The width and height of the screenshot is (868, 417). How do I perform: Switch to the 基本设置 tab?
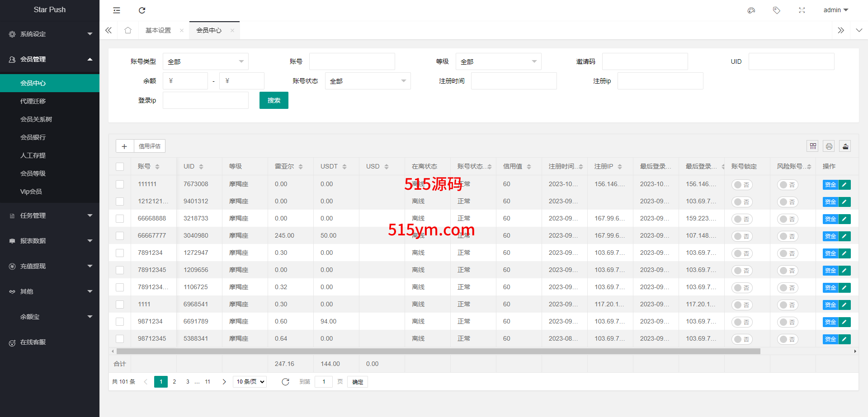(x=158, y=30)
